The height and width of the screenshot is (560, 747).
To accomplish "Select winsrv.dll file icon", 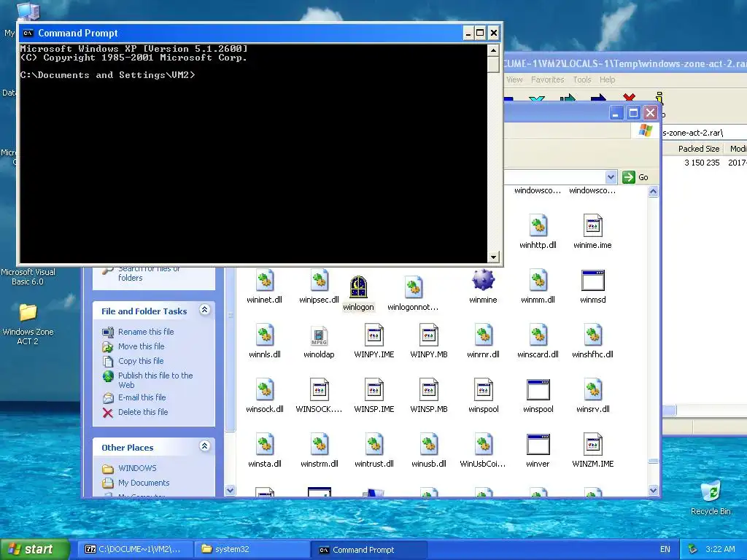I will [592, 390].
